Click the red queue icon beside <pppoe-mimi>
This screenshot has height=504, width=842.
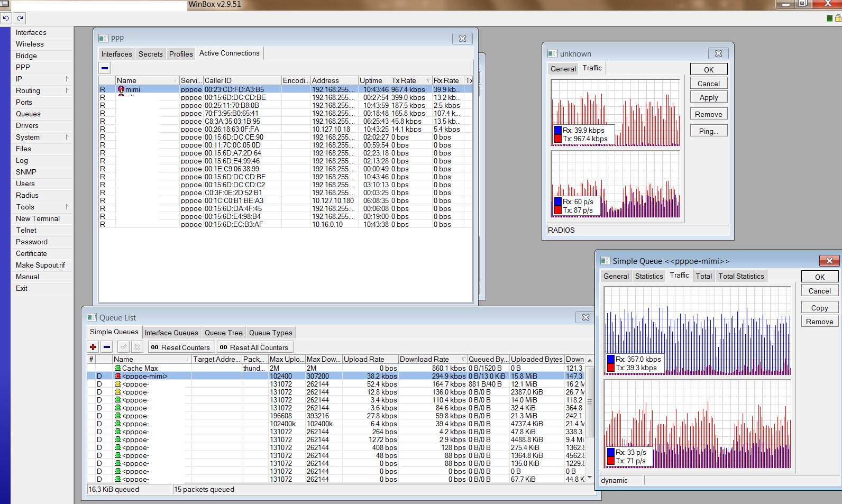click(118, 376)
